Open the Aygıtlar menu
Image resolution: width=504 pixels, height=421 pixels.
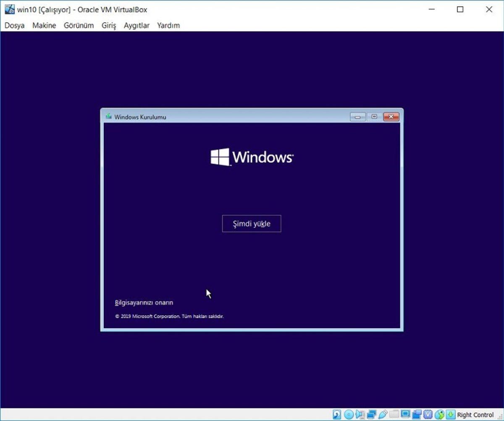136,26
